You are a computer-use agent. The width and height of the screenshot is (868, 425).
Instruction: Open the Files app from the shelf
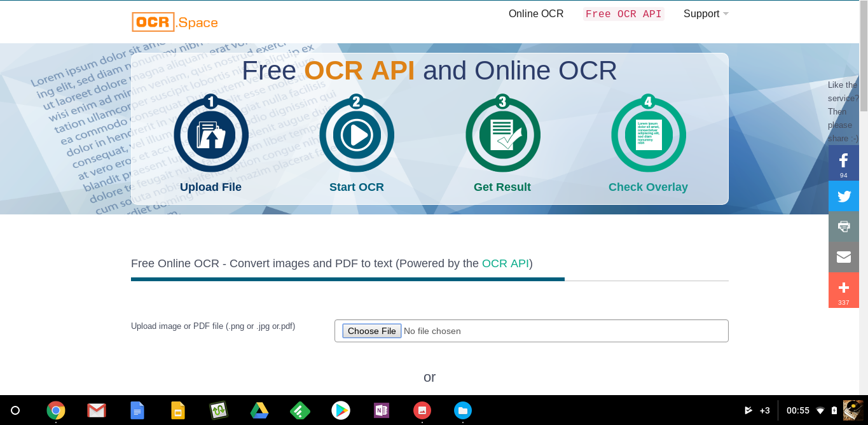coord(463,410)
